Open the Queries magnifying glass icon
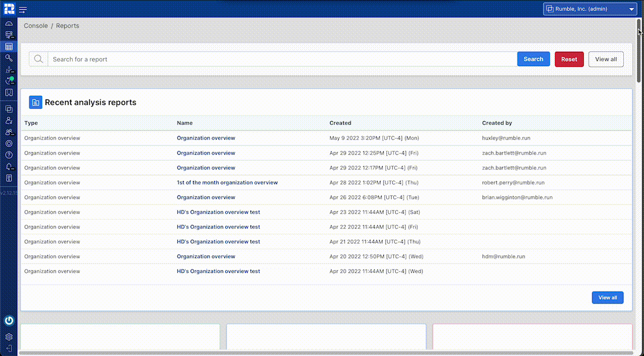Viewport: 644px width, 356px height. point(9,58)
